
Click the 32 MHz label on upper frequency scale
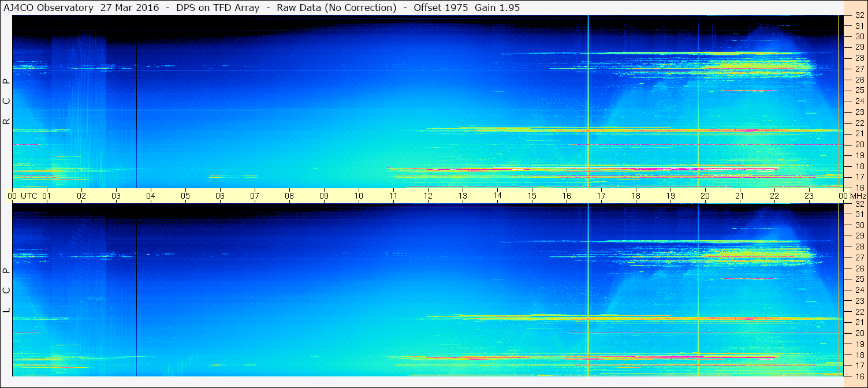[859, 16]
